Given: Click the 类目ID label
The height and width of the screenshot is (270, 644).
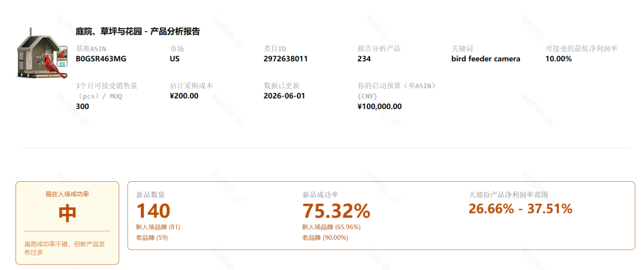Looking at the screenshot, I should (275, 49).
